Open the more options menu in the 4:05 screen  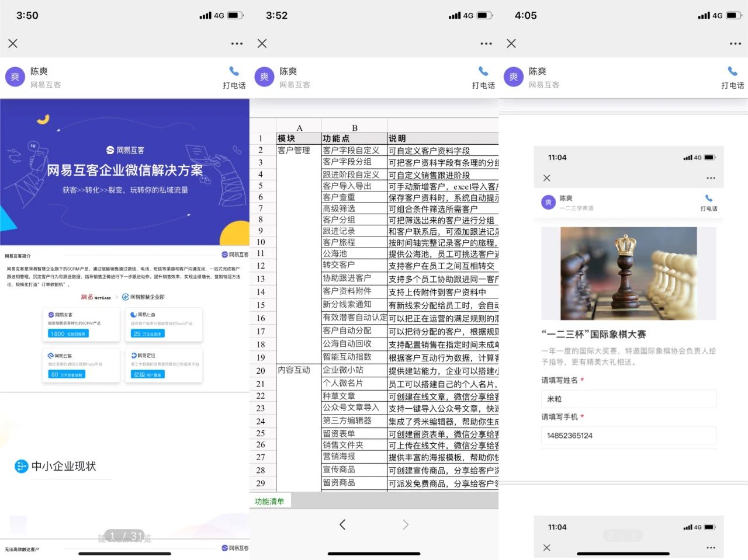tap(735, 43)
